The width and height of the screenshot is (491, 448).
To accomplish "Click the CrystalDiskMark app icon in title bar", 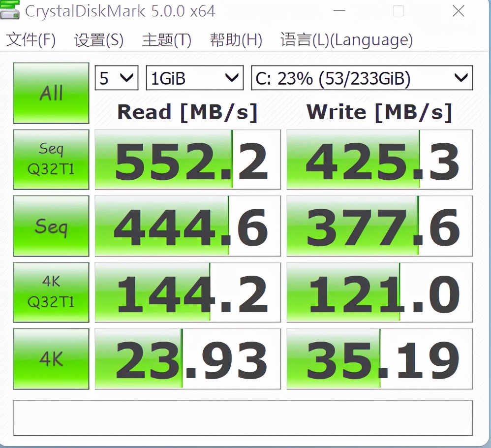I will point(9,10).
